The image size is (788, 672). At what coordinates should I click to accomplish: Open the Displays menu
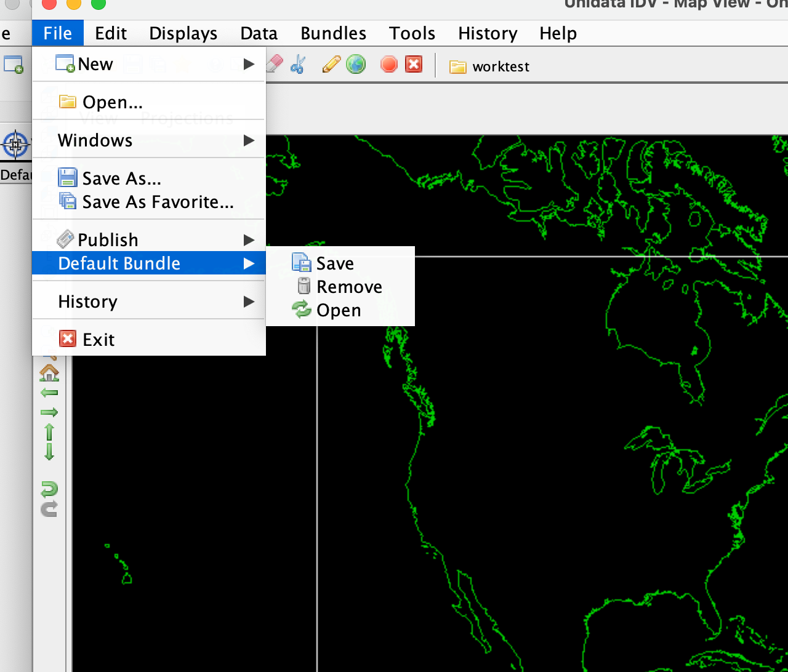(x=183, y=33)
